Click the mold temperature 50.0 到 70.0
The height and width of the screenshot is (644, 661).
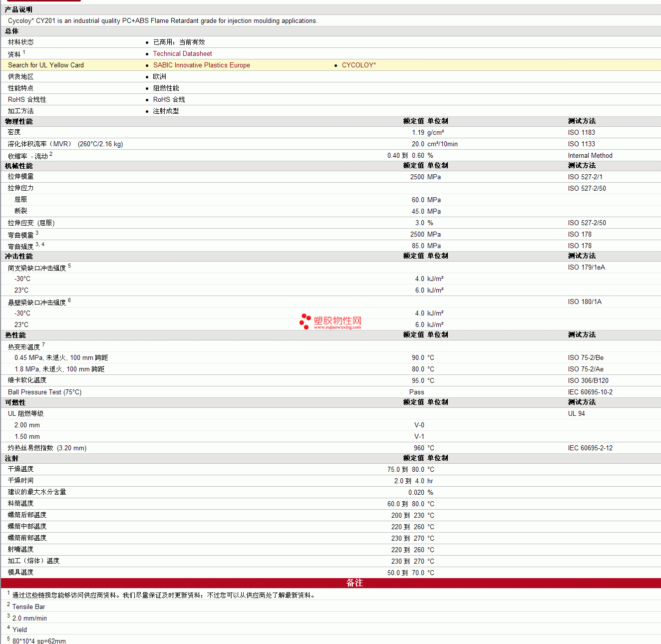[406, 573]
